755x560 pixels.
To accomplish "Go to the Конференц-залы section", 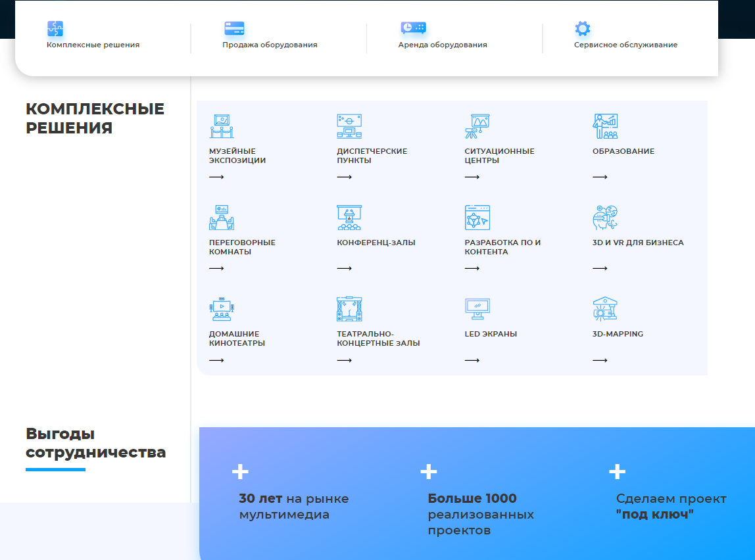I will click(376, 243).
